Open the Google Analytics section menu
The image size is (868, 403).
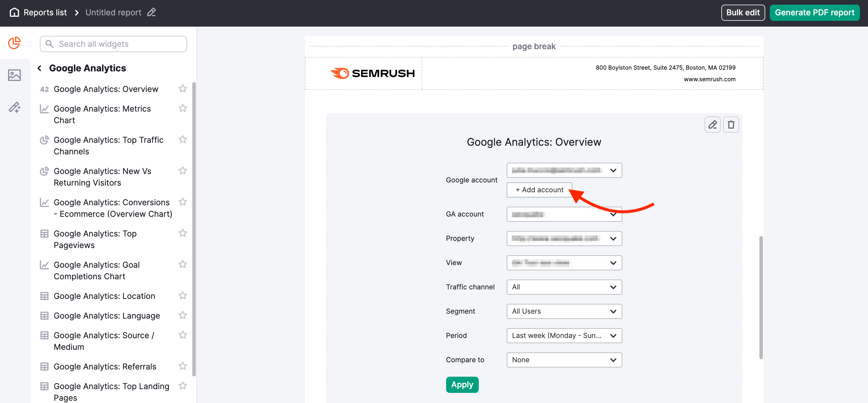[87, 68]
